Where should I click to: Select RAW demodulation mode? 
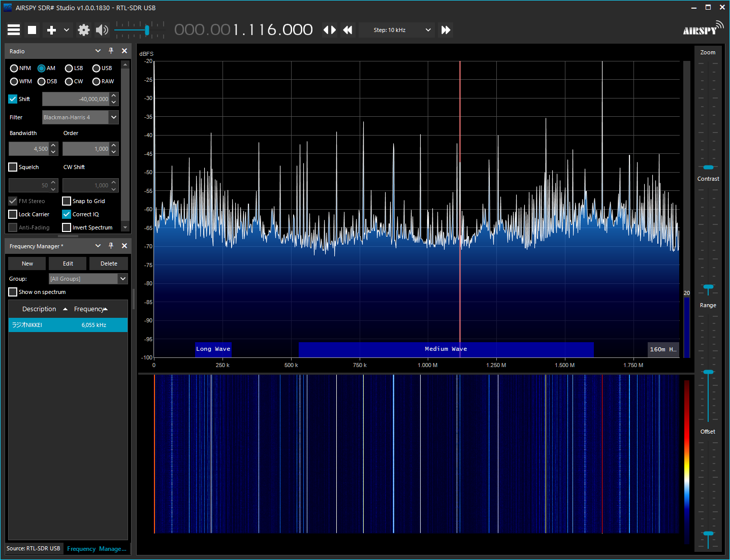click(x=103, y=81)
